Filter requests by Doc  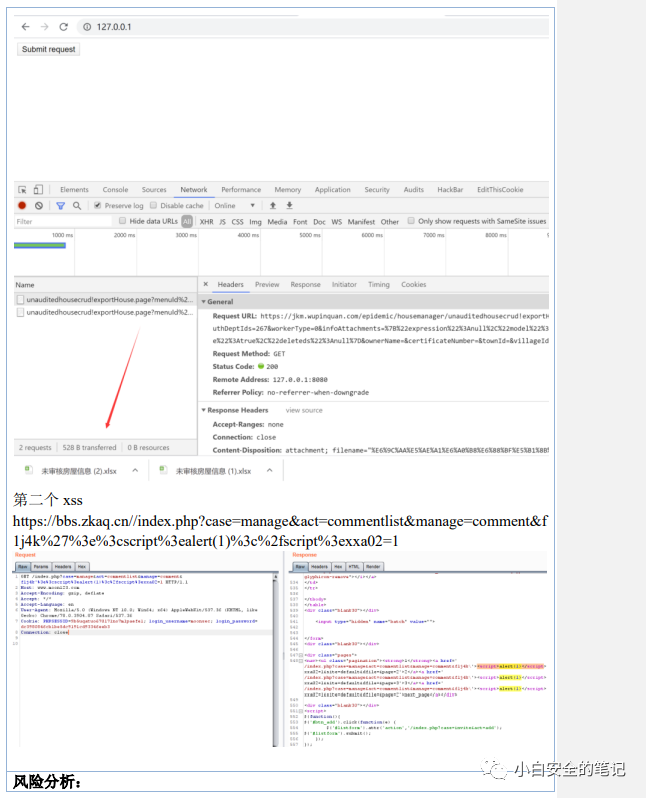click(319, 222)
